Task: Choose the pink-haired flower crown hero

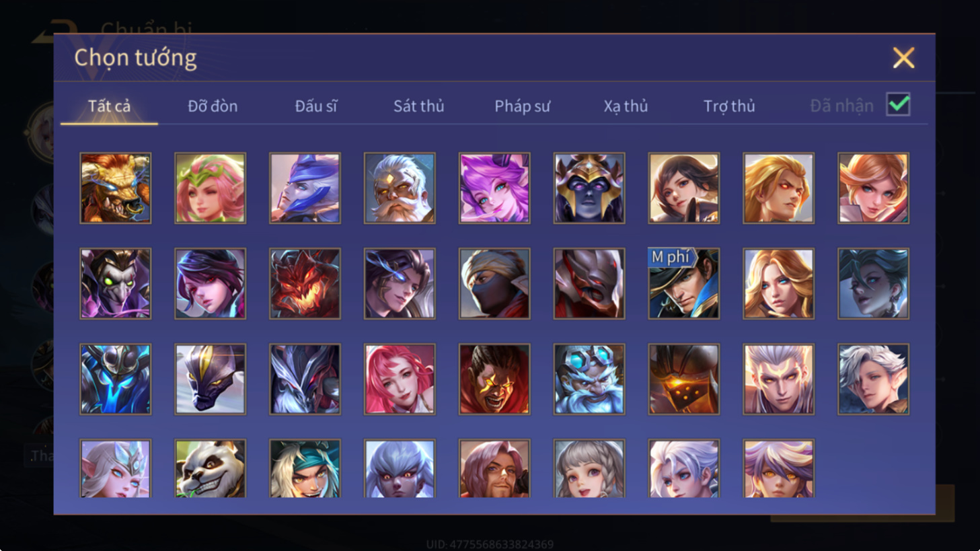Action: click(211, 188)
